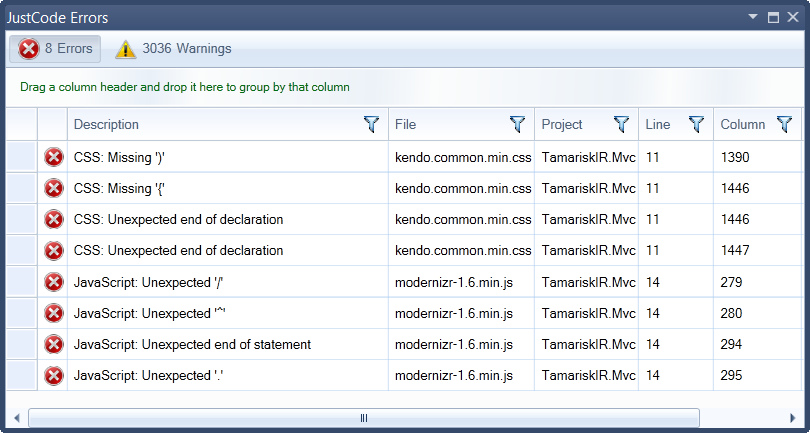
Task: Click error icon for CSS Missing ')' row
Action: tap(54, 157)
